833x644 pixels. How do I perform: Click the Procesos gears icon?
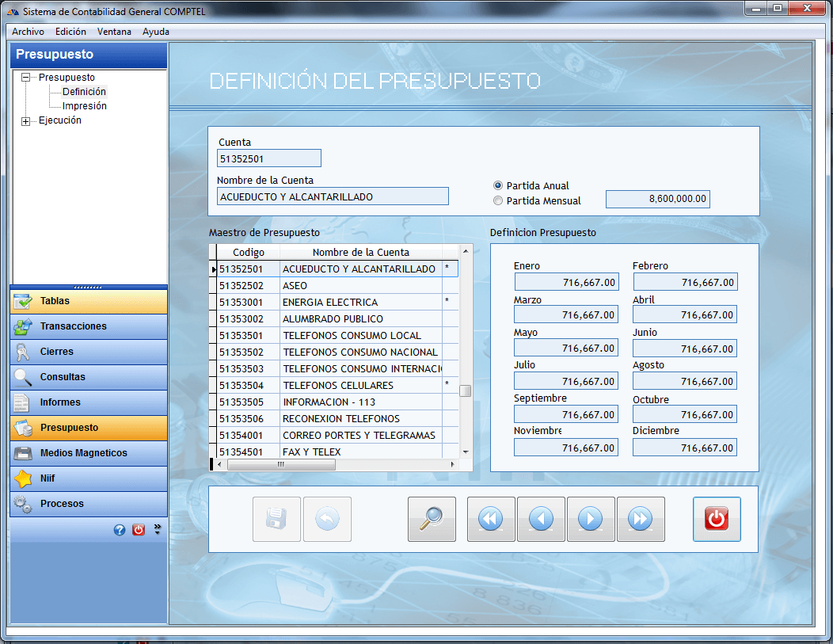pyautogui.click(x=23, y=504)
